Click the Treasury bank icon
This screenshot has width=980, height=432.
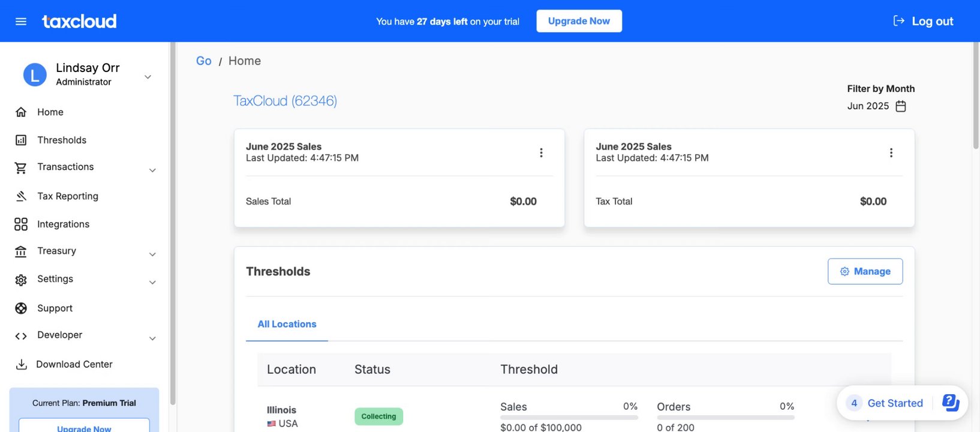21,251
